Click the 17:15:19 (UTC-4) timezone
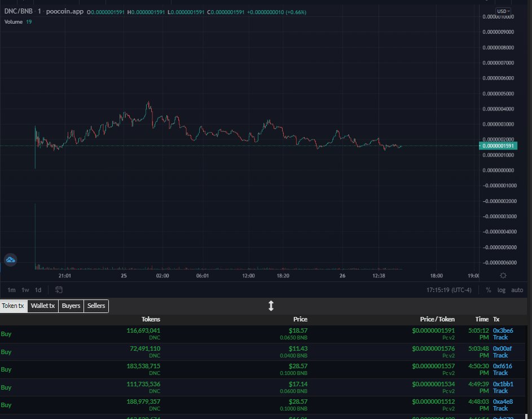This screenshot has width=532, height=419. coord(449,290)
